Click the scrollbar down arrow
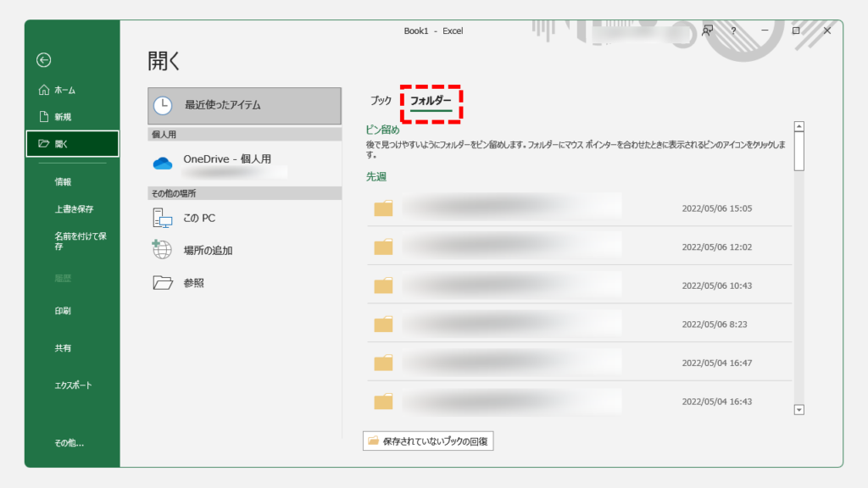The height and width of the screenshot is (488, 868). [x=798, y=409]
